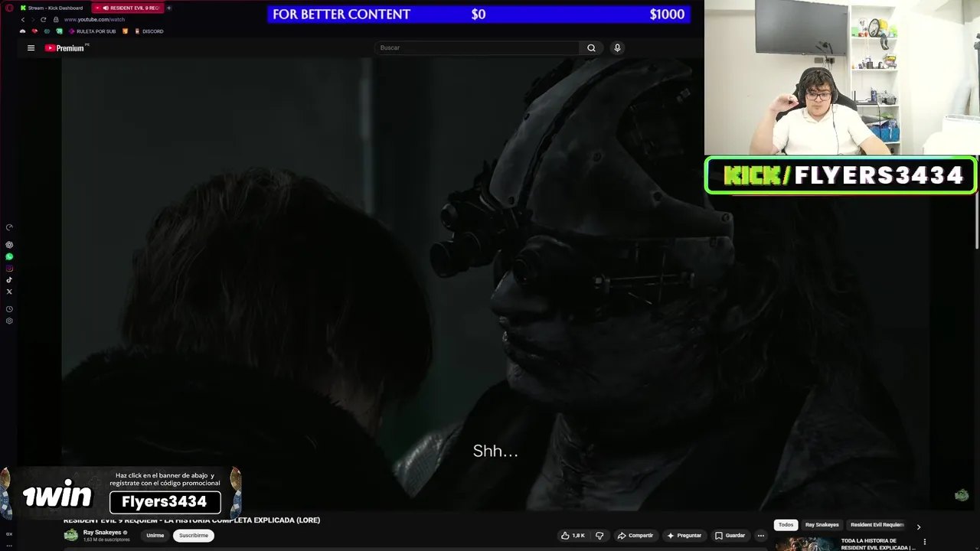Viewport: 980px width, 551px height.
Task: Open the Opera browser menu icon
Action: 9,8
